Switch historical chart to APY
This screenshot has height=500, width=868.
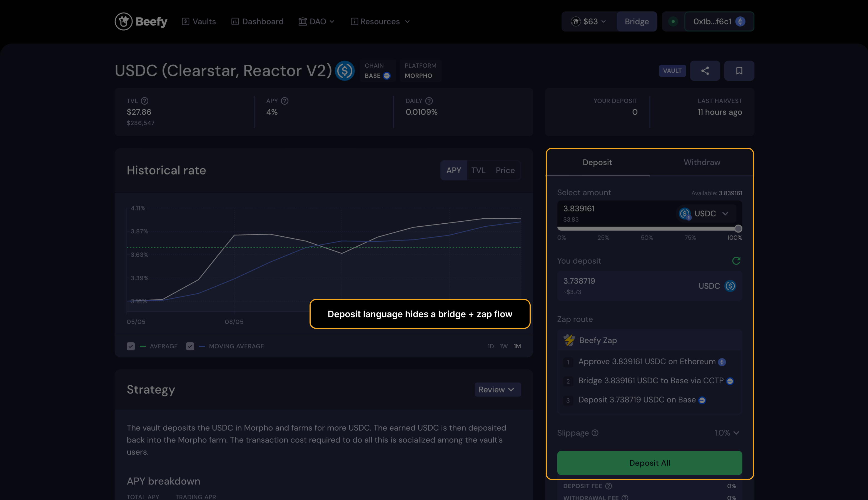click(453, 170)
